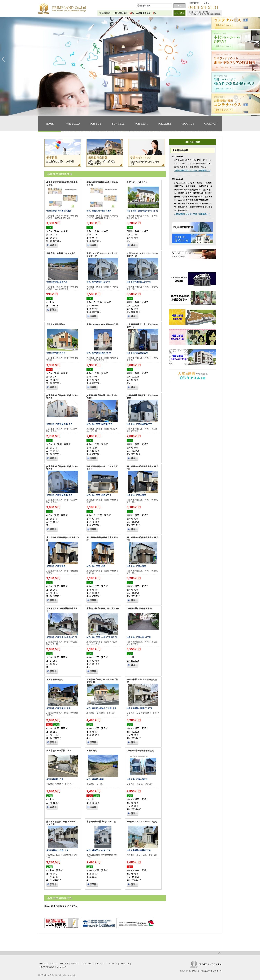Click the JIO 日本住宅保証検査機構 logo
The image size is (260, 980).
tap(99, 923)
